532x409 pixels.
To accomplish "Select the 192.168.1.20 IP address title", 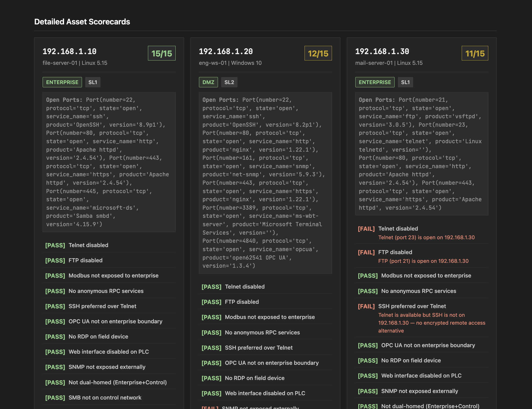I will pyautogui.click(x=226, y=52).
